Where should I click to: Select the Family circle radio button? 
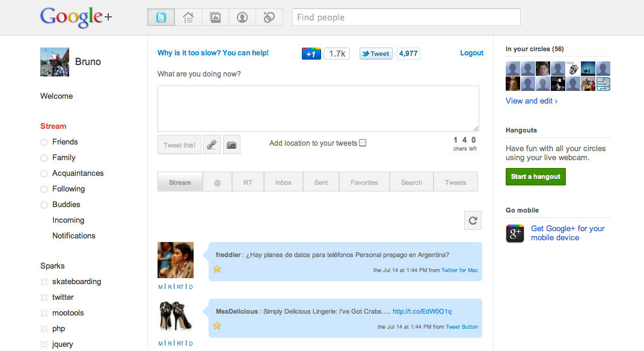pyautogui.click(x=44, y=158)
